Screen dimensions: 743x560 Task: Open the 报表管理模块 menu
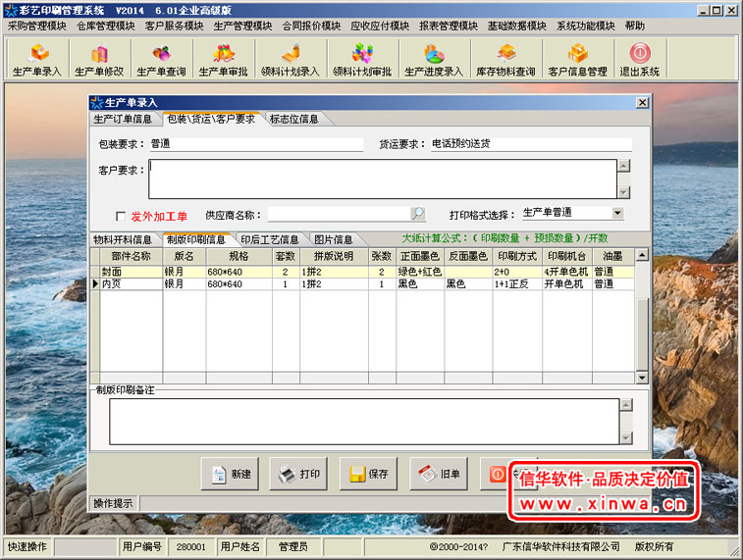pos(448,25)
